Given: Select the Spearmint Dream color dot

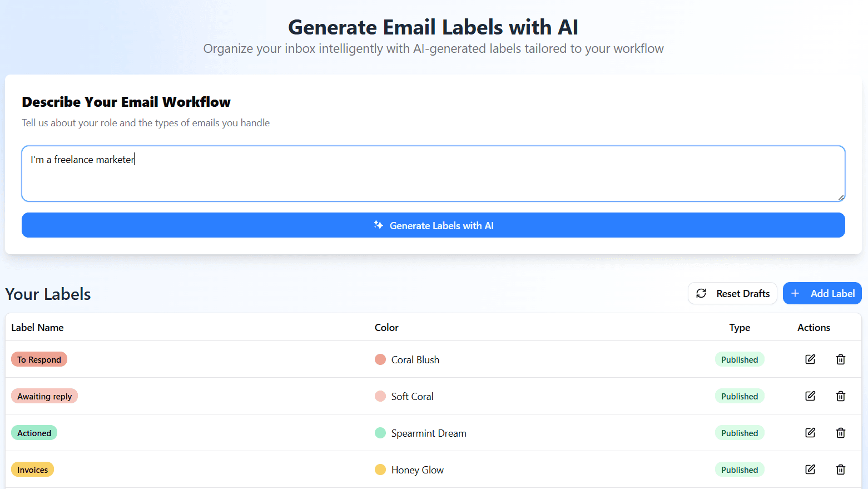Looking at the screenshot, I should coord(380,433).
